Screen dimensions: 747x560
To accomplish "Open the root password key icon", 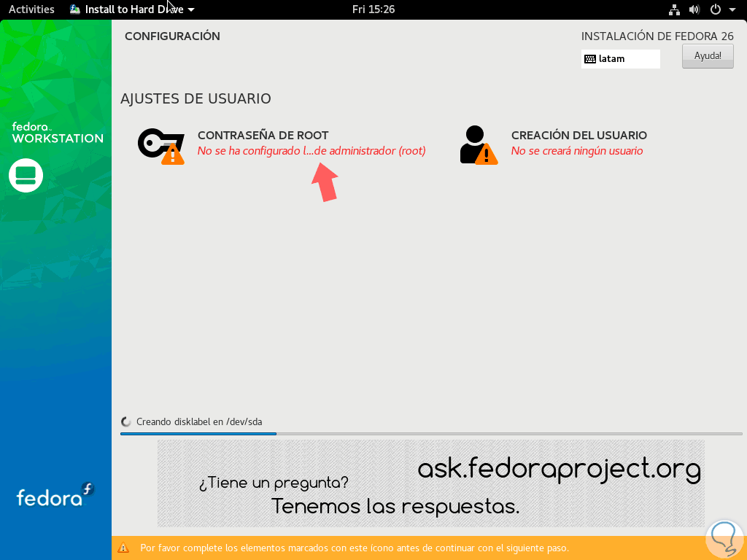I will pos(161,146).
